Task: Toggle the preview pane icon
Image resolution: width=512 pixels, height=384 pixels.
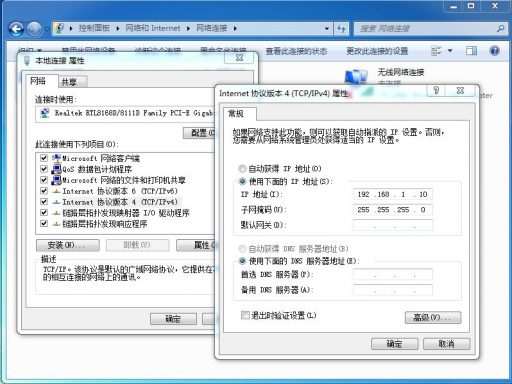Action: (471, 51)
